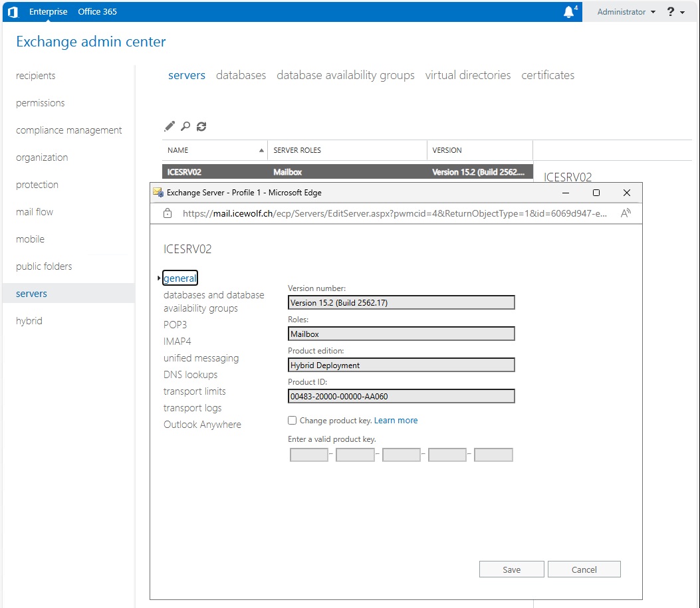Click the pencil edit icon in servers toolbar

pos(170,126)
